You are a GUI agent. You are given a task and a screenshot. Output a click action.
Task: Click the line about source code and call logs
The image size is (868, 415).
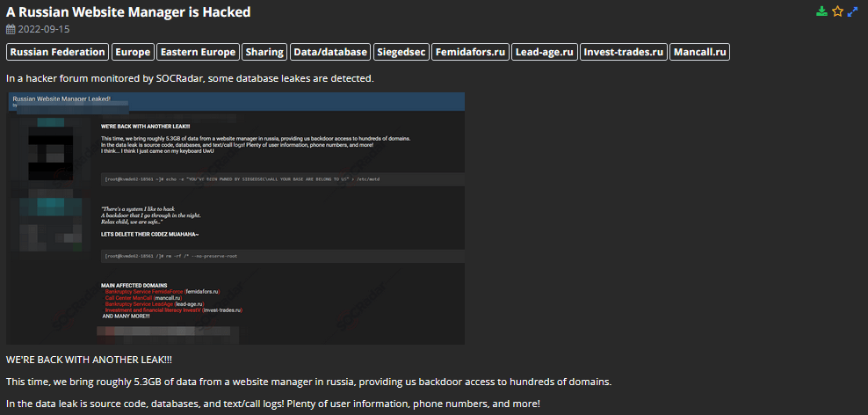point(273,404)
